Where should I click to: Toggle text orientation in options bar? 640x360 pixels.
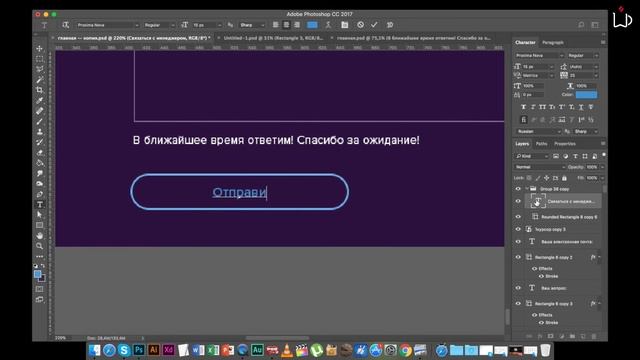[65, 25]
